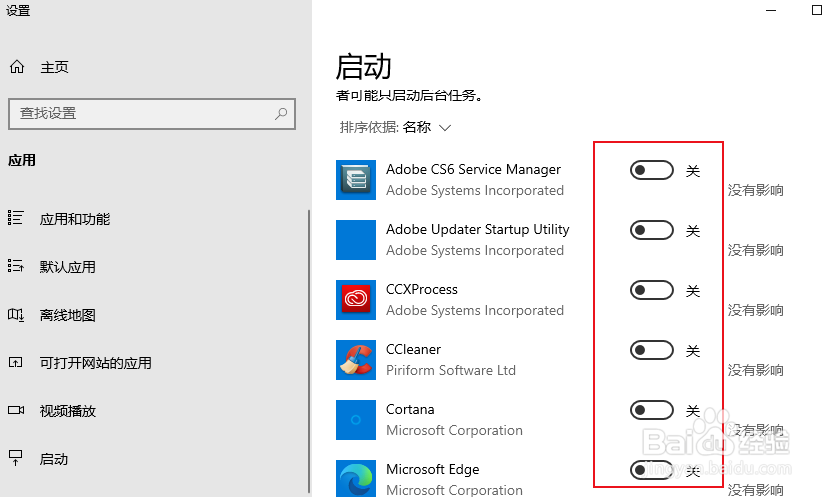
Task: Enable Adobe CS6 Service Manager startup toggle
Action: [651, 170]
